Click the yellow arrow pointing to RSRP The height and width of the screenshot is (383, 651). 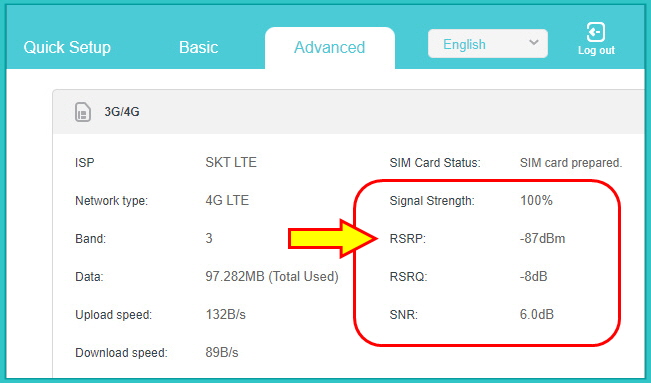point(333,238)
